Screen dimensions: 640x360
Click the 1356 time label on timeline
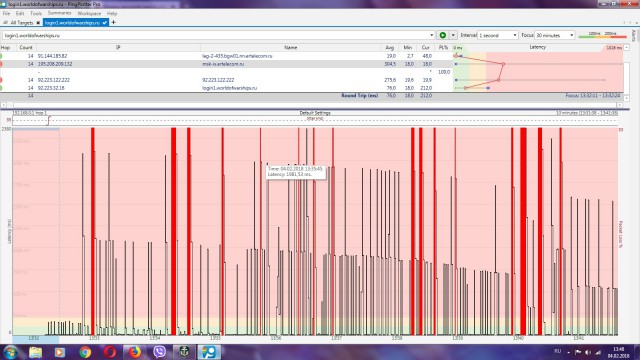pyautogui.click(x=276, y=338)
